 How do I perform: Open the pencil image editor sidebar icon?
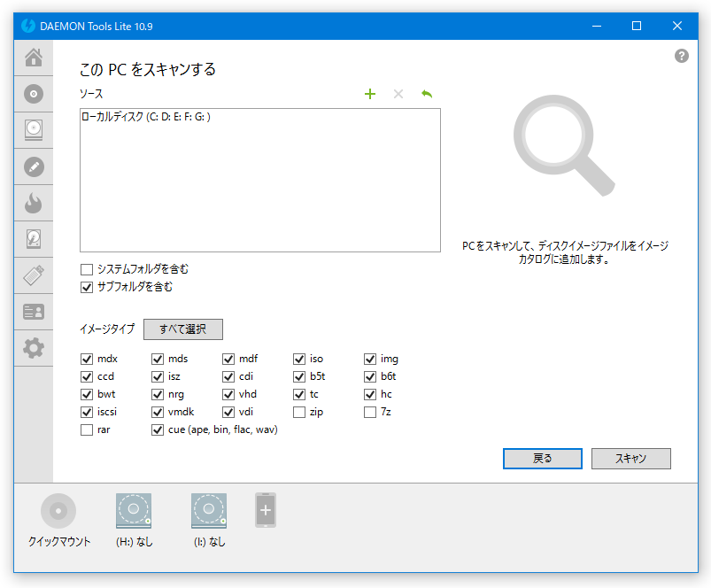pyautogui.click(x=34, y=166)
